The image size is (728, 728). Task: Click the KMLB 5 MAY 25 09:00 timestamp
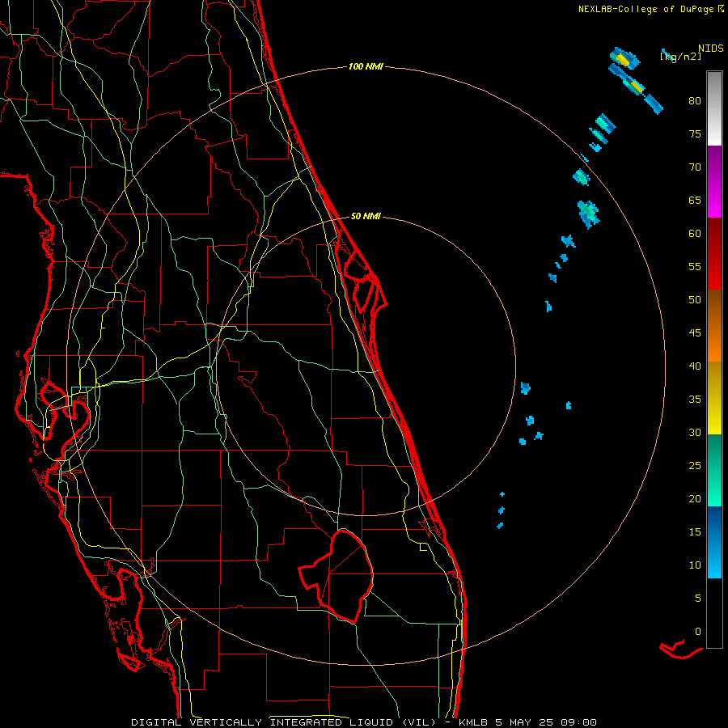527,722
